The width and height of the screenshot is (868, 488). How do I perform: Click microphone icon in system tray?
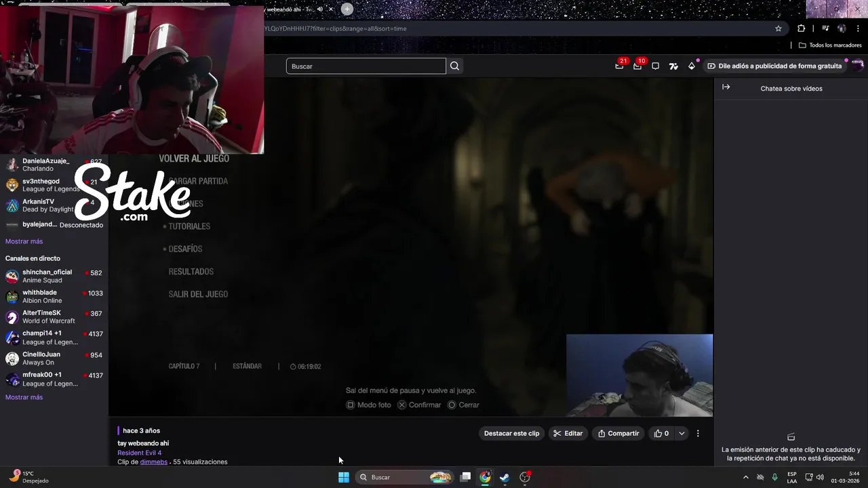(x=774, y=477)
